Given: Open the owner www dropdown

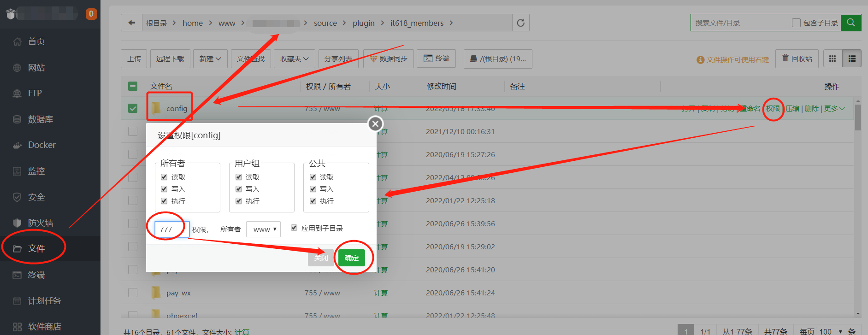Looking at the screenshot, I should [x=263, y=229].
